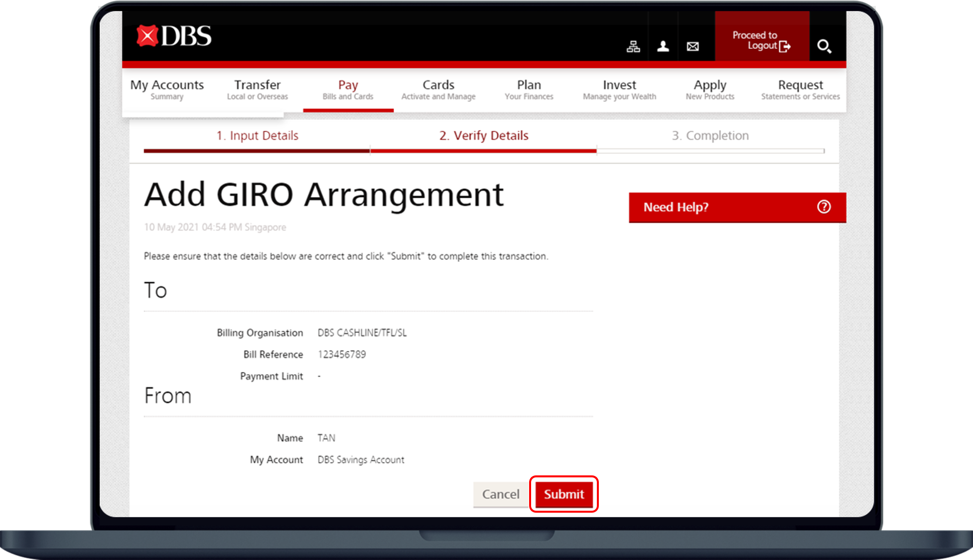The height and width of the screenshot is (560, 973).
Task: Select DBS Savings Account text
Action: (x=361, y=460)
